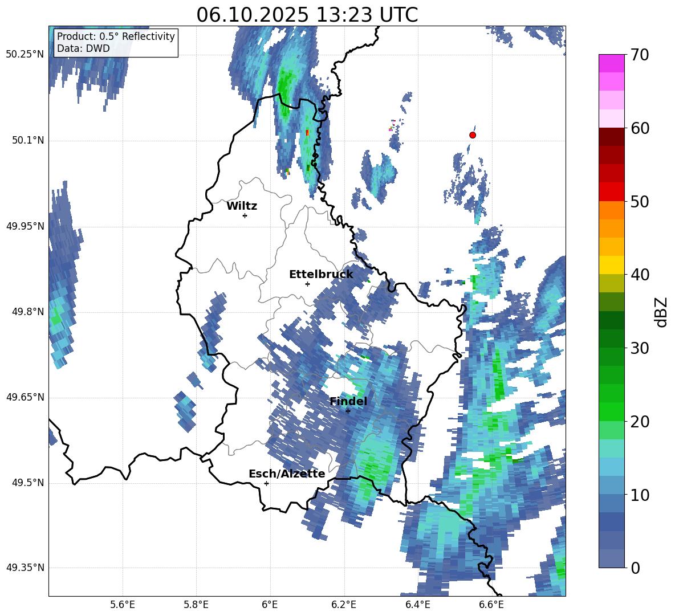
Task: Pick the magenta top colorbar segment
Action: pyautogui.click(x=612, y=64)
